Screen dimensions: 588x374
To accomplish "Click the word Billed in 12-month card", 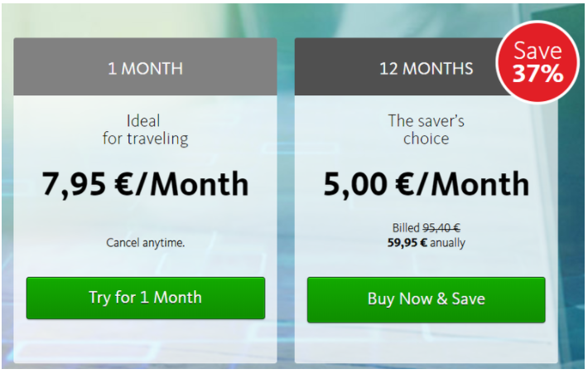I will (x=406, y=227).
